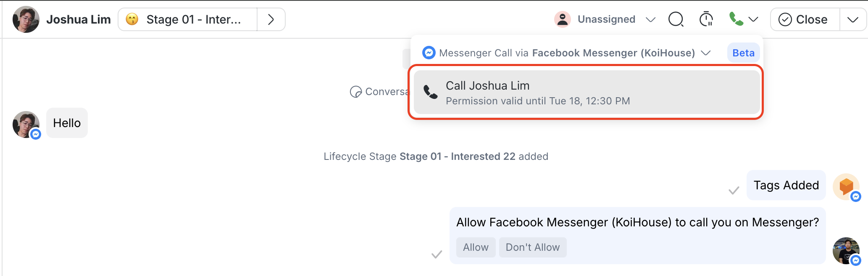Click the green phone call icon
Image resolution: width=868 pixels, height=276 pixels.
pos(736,19)
